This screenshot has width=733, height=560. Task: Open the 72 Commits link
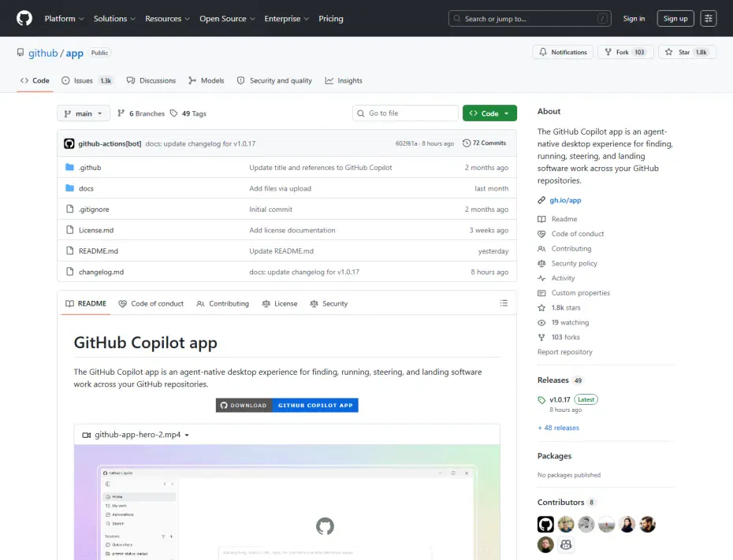click(x=484, y=143)
